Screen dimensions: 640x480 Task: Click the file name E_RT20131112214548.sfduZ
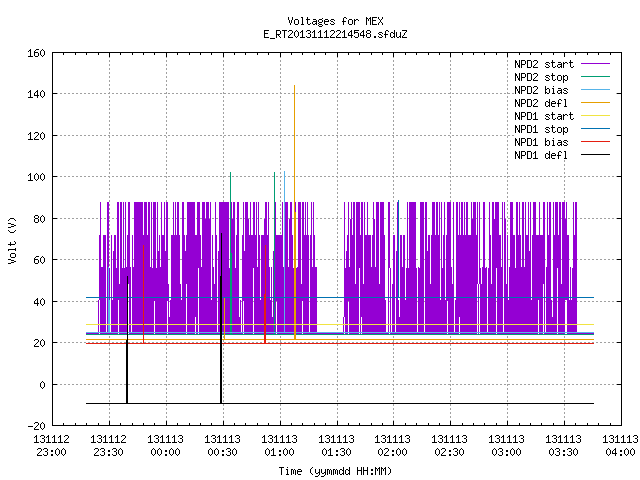click(335, 34)
